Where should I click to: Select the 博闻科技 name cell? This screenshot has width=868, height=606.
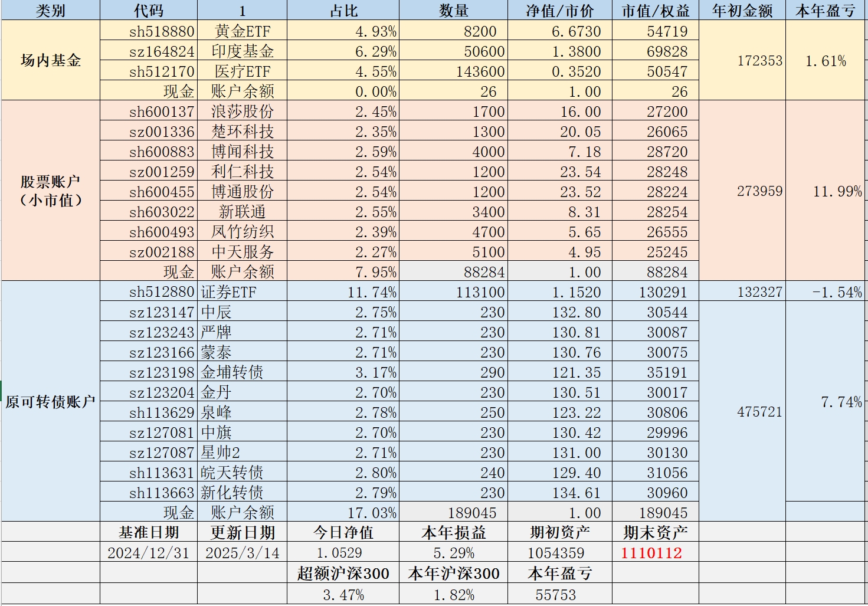tap(243, 152)
